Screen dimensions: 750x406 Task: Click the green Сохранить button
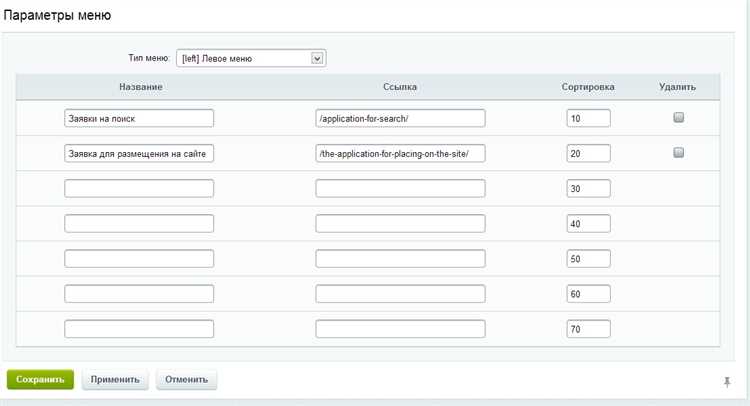point(40,380)
